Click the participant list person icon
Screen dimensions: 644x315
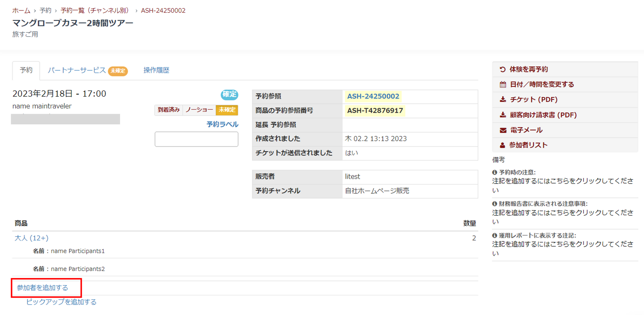[x=502, y=145]
